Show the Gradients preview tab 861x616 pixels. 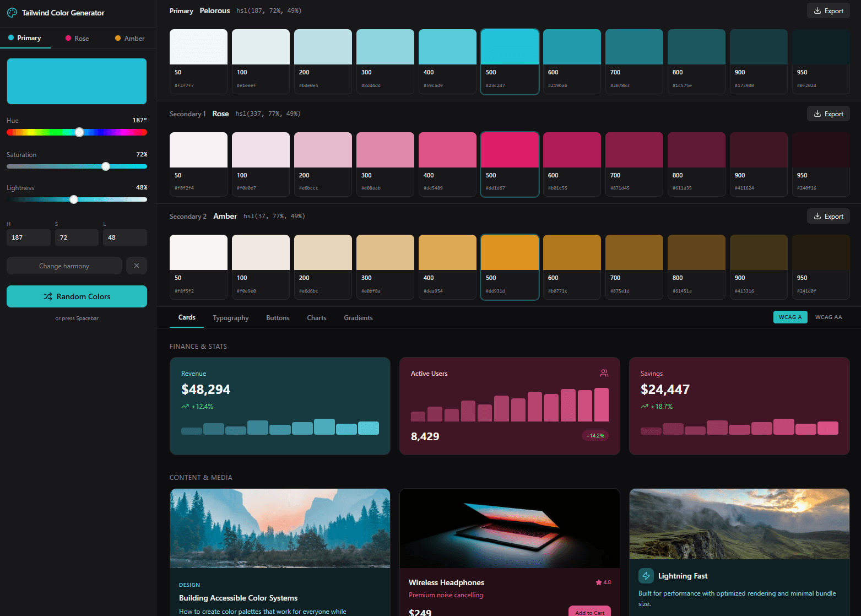pyautogui.click(x=358, y=318)
